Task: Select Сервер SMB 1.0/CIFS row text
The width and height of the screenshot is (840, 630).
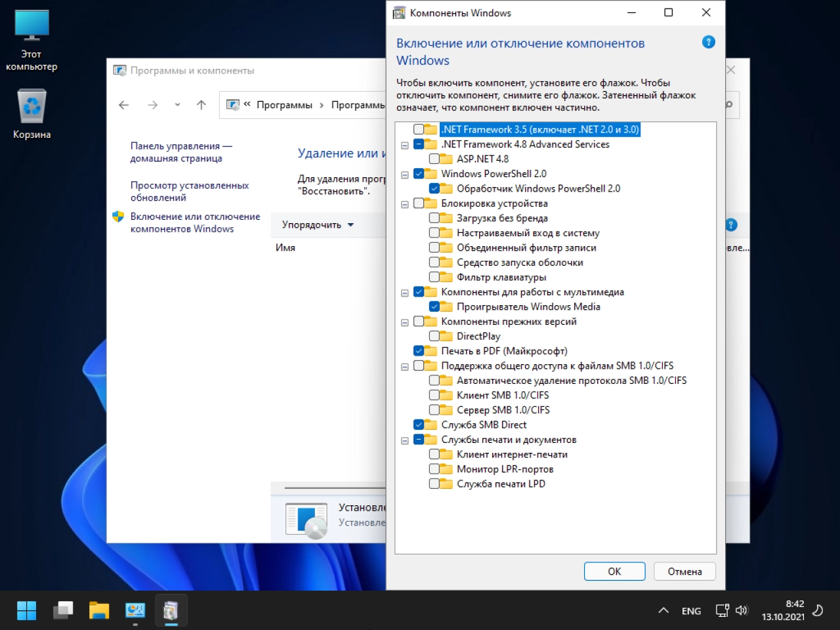Action: pyautogui.click(x=503, y=410)
